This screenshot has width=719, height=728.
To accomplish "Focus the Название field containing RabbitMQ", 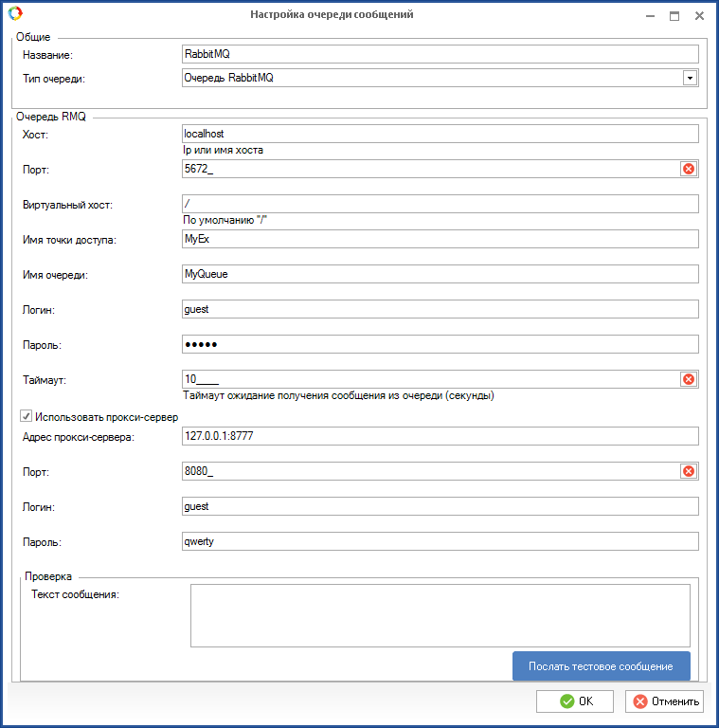I will click(440, 54).
